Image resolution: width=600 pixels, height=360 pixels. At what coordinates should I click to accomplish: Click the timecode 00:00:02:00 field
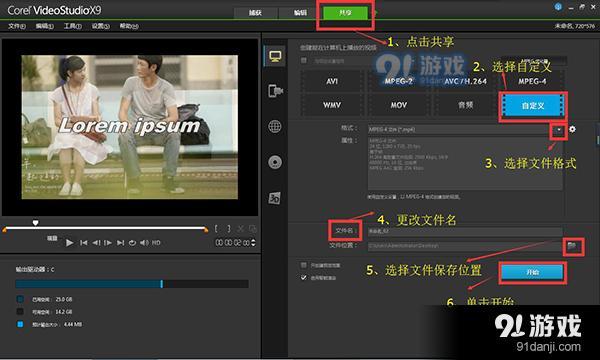click(233, 243)
